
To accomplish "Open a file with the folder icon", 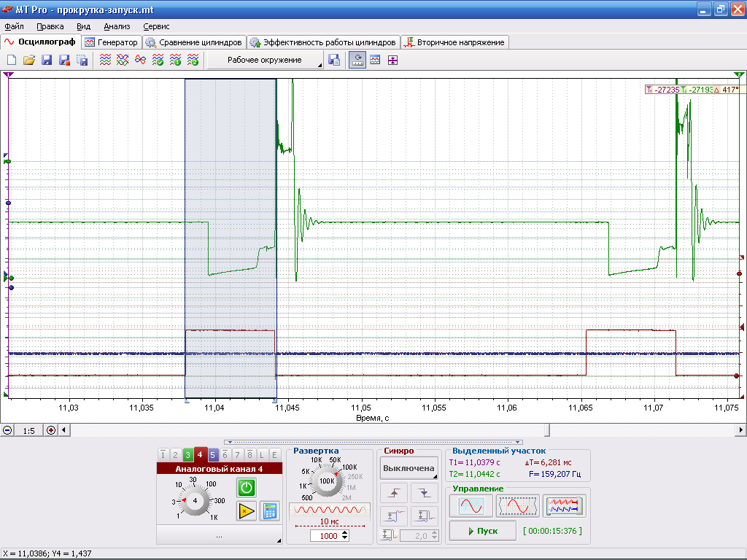I will (x=29, y=60).
